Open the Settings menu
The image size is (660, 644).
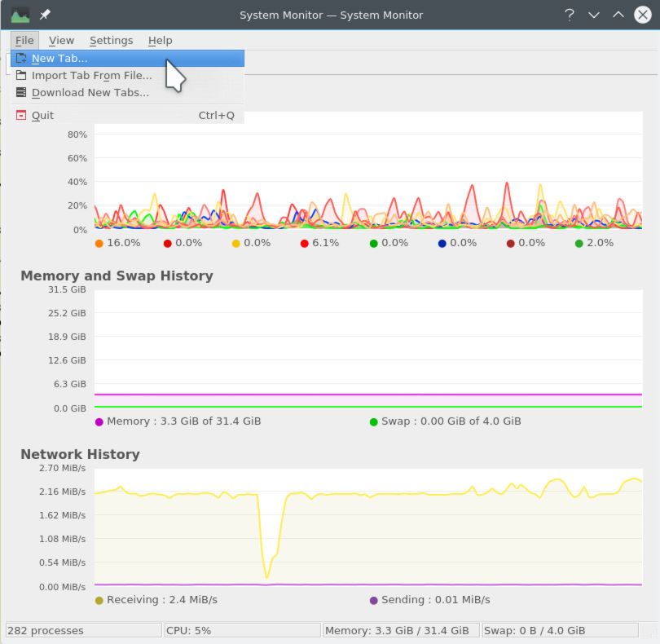pos(111,41)
